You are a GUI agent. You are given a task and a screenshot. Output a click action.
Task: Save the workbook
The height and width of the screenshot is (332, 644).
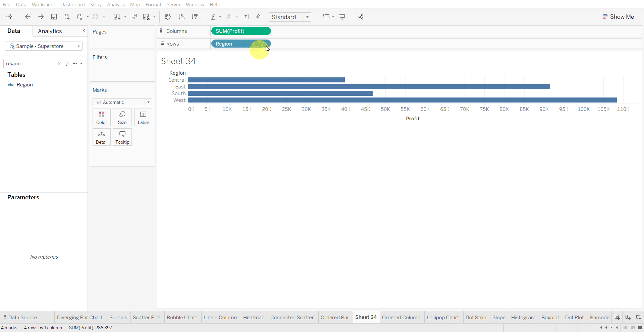tap(54, 17)
